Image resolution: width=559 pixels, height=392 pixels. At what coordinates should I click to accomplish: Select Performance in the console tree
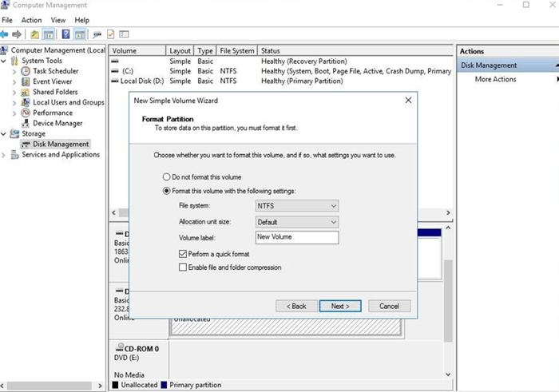pyautogui.click(x=52, y=113)
